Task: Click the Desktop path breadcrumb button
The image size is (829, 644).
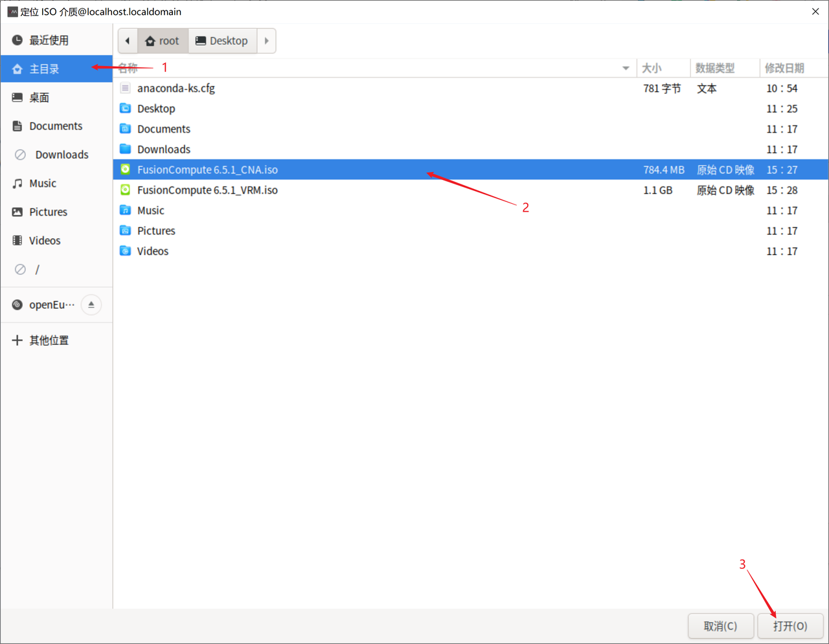Action: pyautogui.click(x=222, y=41)
